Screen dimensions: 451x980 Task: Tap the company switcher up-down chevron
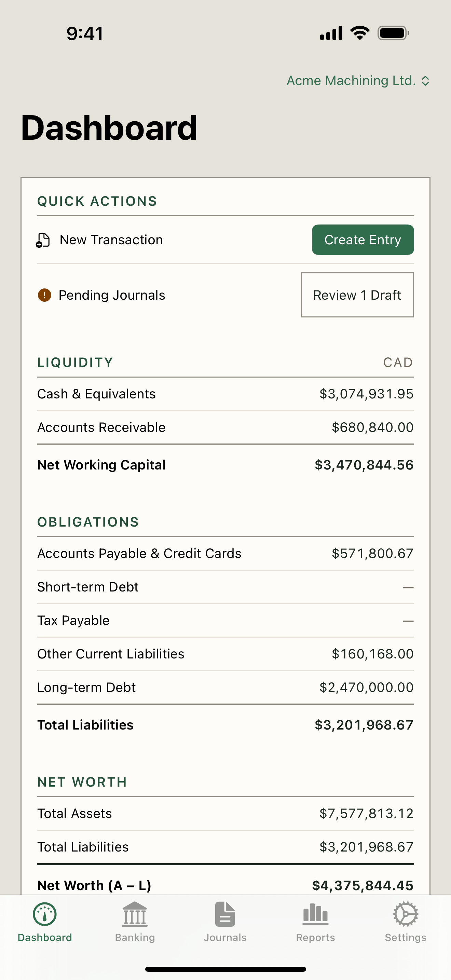(x=425, y=81)
